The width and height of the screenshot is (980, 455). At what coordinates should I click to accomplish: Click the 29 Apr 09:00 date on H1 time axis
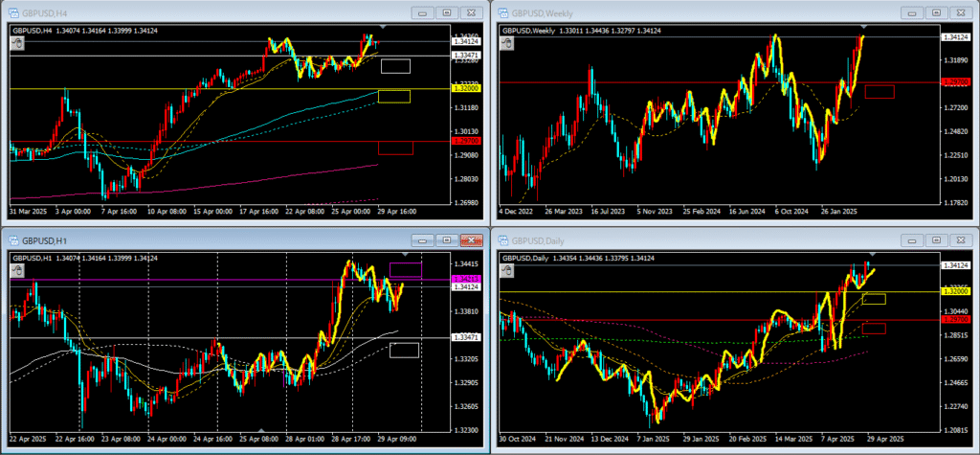[397, 440]
